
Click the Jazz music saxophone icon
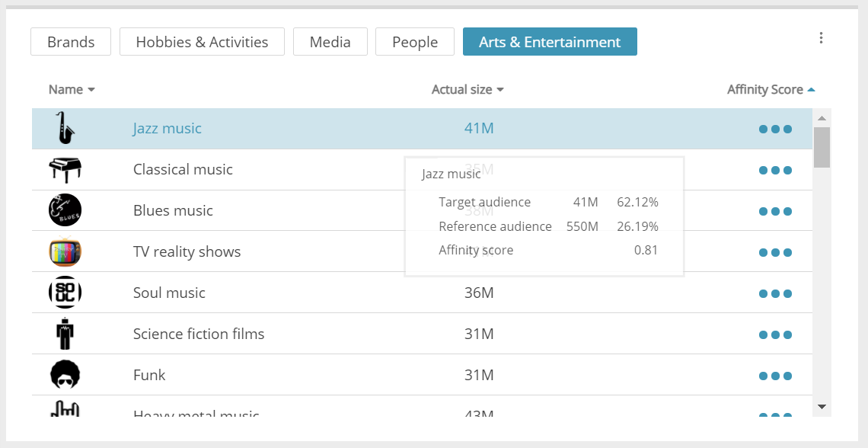coord(65,128)
